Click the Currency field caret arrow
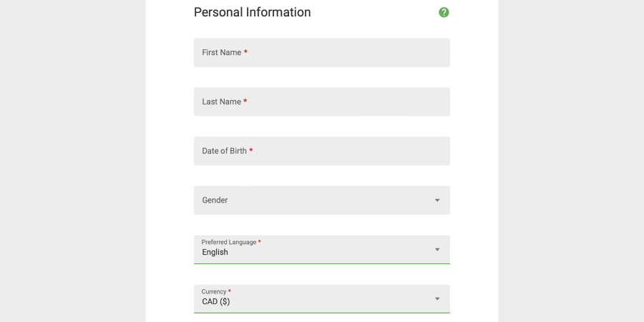Screen dimensions: 644x322 point(437,299)
